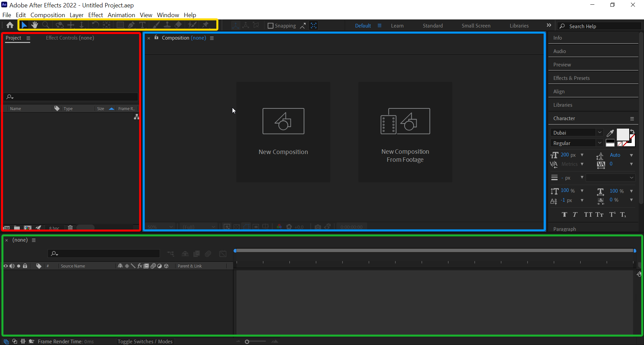Click the white fill color swatch
Viewport: 644px width, 345px height.
pyautogui.click(x=622, y=135)
